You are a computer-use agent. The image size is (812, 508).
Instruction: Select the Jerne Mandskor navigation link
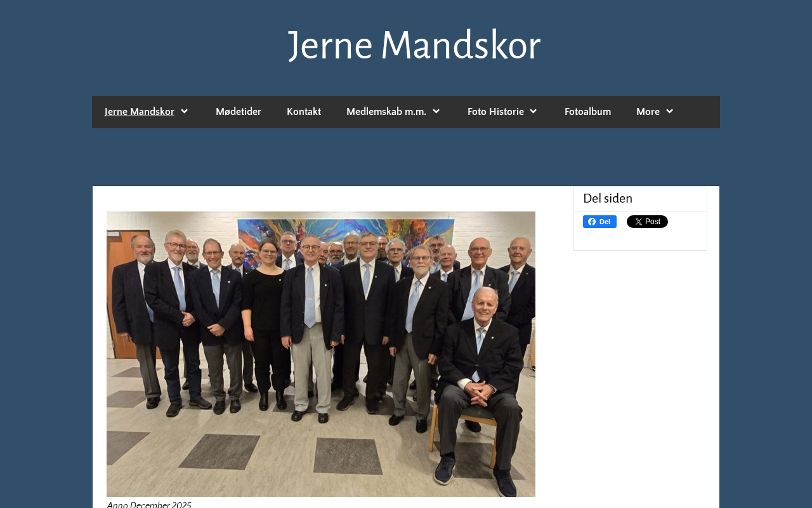[x=140, y=112]
